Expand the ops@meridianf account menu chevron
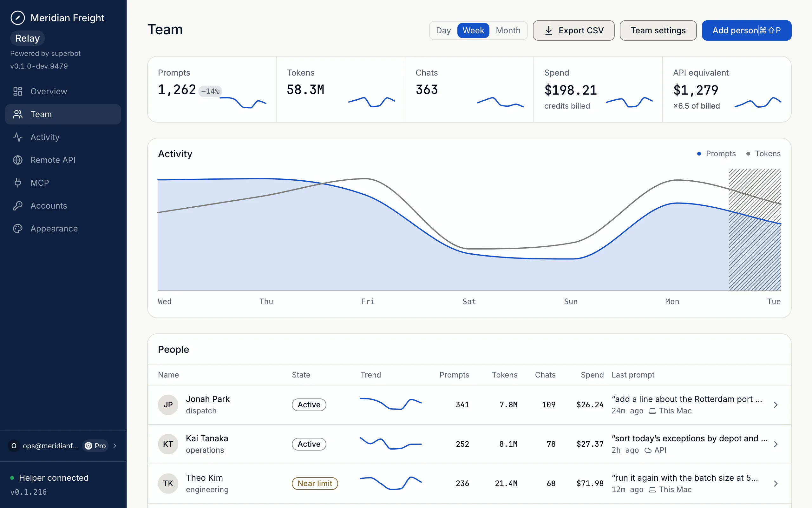The height and width of the screenshot is (508, 812). 115,446
